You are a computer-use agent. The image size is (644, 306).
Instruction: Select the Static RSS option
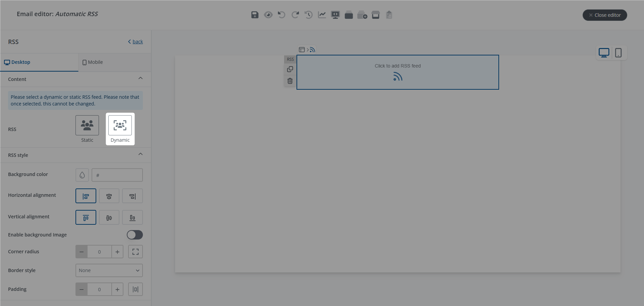87,125
